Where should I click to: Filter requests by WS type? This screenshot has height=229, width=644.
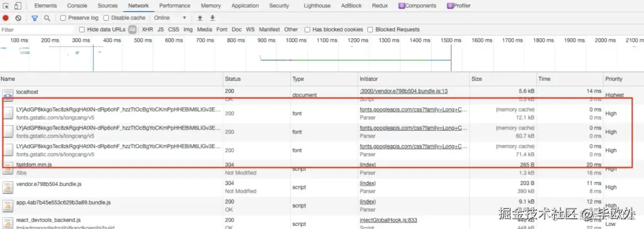250,30
